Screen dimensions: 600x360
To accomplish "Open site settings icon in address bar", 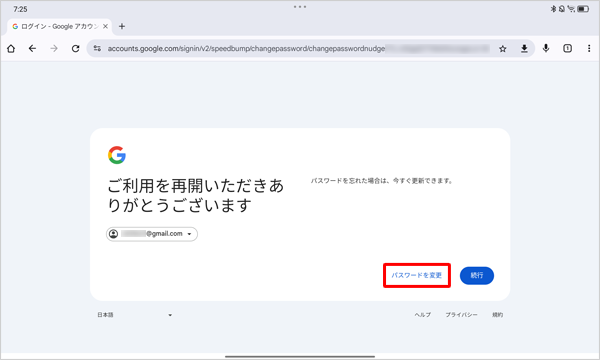I will 97,49.
